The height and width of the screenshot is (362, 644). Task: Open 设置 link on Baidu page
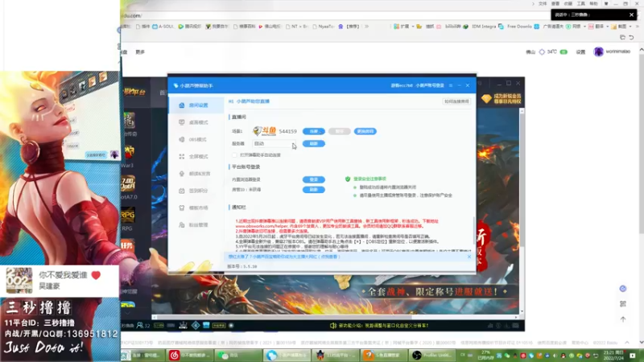click(x=580, y=52)
